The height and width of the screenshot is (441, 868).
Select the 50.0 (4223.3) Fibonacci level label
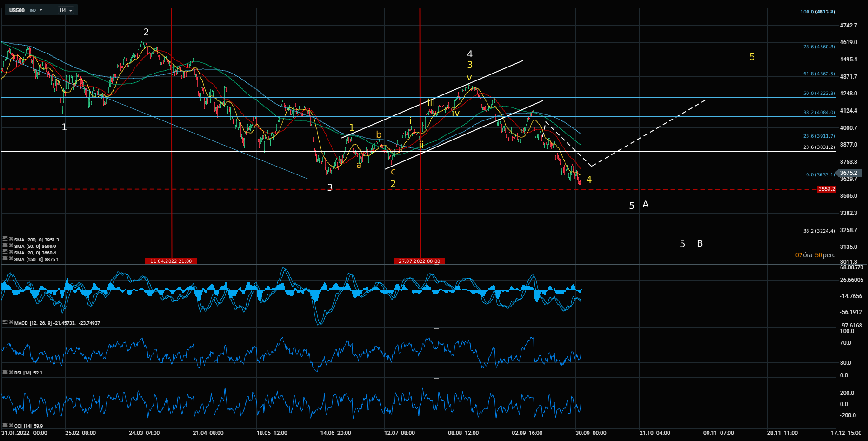pos(819,94)
